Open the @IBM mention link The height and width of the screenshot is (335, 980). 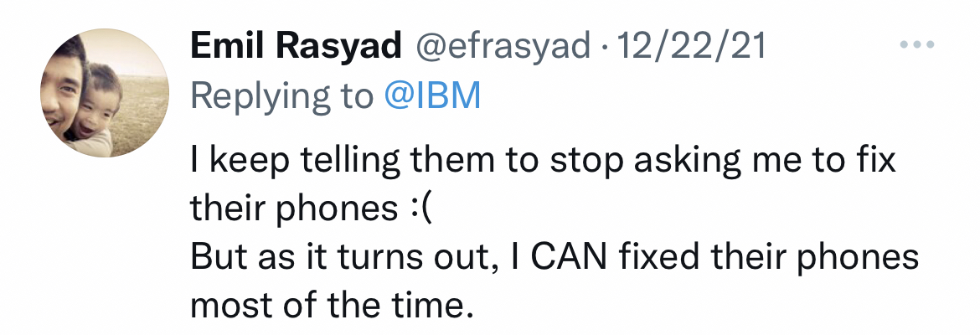coord(432,96)
